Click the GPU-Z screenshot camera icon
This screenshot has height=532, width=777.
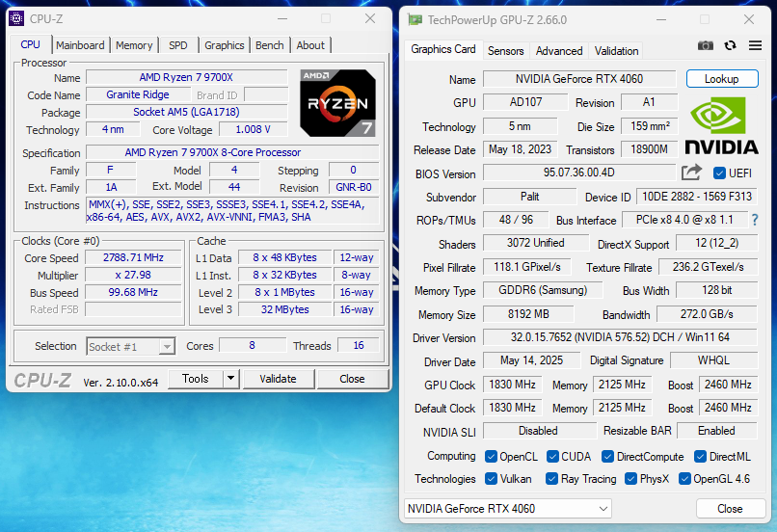tap(706, 45)
